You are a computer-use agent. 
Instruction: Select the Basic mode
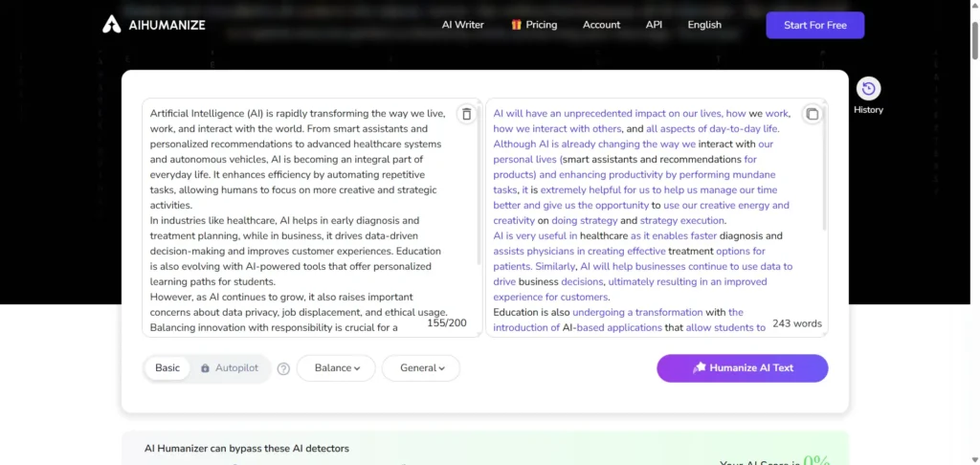[x=167, y=367]
